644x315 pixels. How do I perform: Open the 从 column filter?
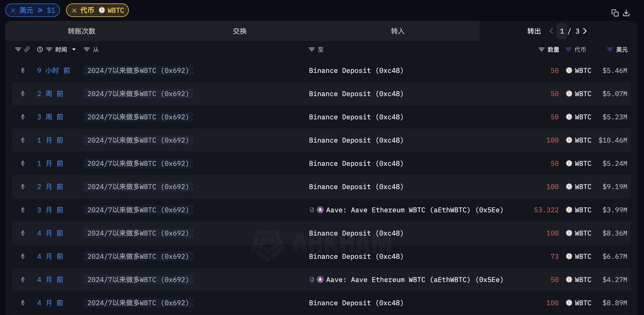pyautogui.click(x=87, y=49)
